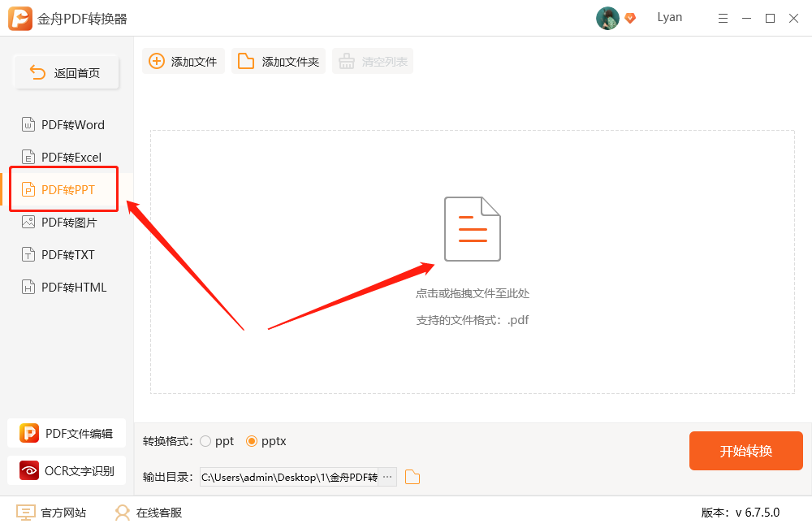The image size is (812, 528).
Task: Click the version v 6.7.5.0 text
Action: coord(741,513)
